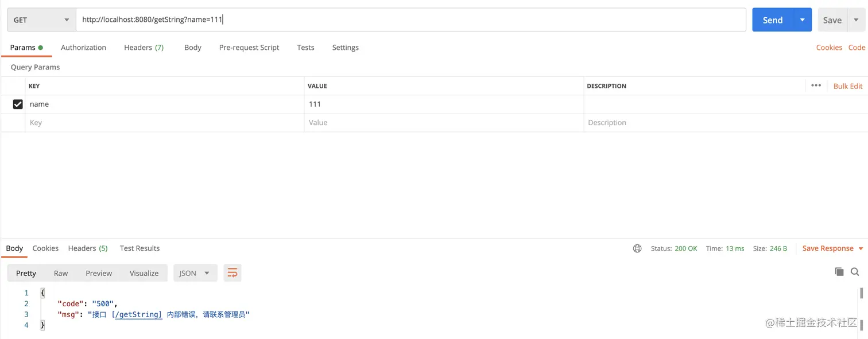868x339 pixels.
Task: Click the Status 200 OK text
Action: 674,248
